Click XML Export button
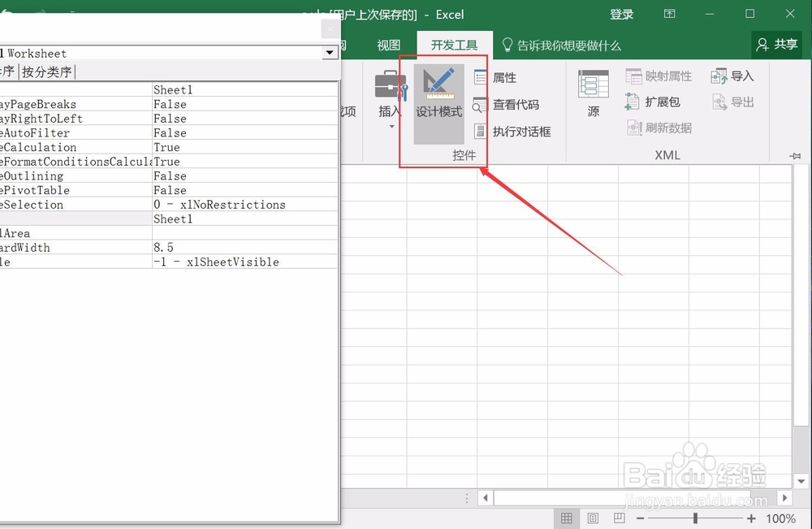This screenshot has width=812, height=529. pyautogui.click(x=732, y=102)
